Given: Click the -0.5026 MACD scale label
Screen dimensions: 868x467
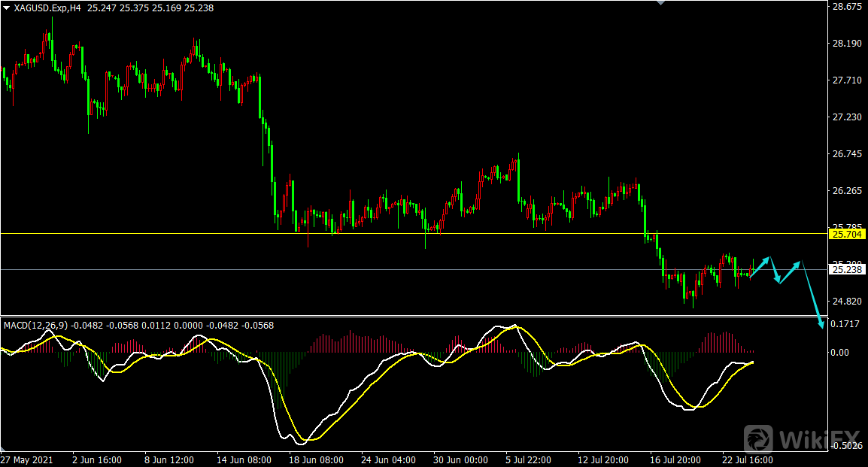Looking at the screenshot, I should [848, 445].
